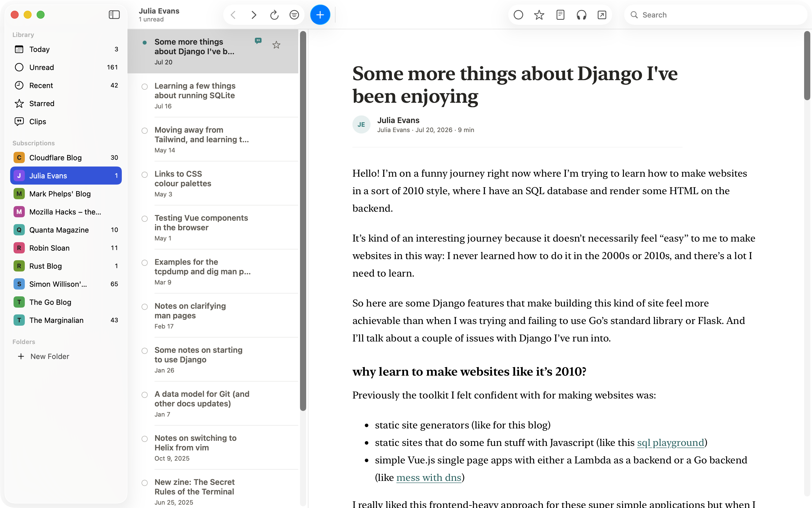Open the article list filter icon
812x508 pixels.
click(x=294, y=15)
